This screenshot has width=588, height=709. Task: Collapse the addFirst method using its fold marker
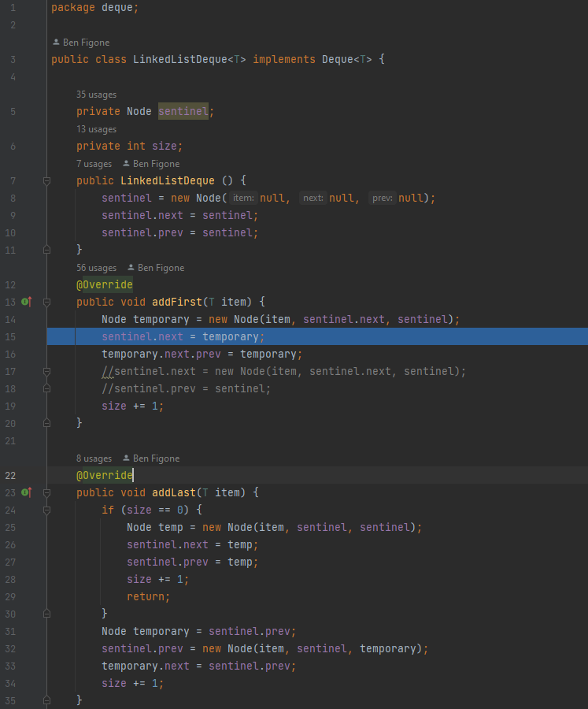coord(46,302)
